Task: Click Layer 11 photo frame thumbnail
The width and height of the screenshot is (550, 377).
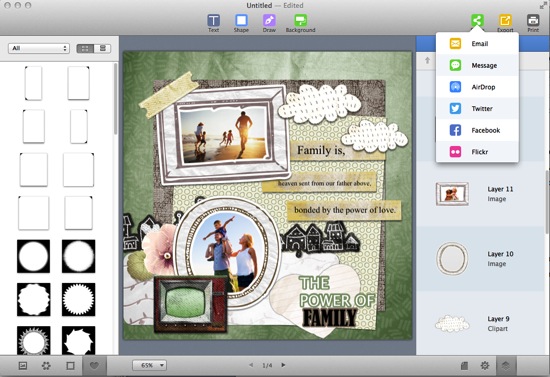Action: coord(452,194)
